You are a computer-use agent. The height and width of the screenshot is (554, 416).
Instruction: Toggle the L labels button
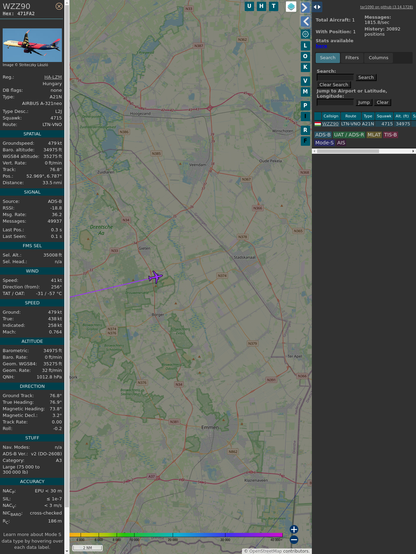pos(305,46)
